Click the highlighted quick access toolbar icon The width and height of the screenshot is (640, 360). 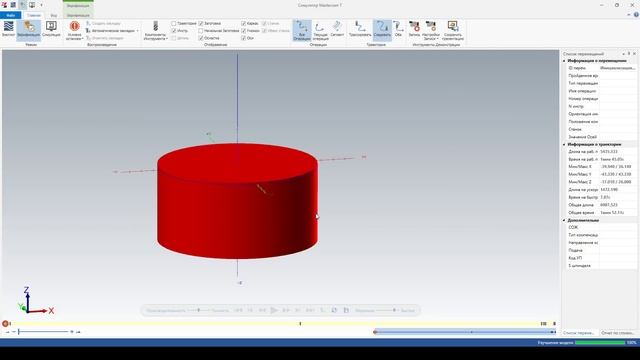click(x=23, y=5)
